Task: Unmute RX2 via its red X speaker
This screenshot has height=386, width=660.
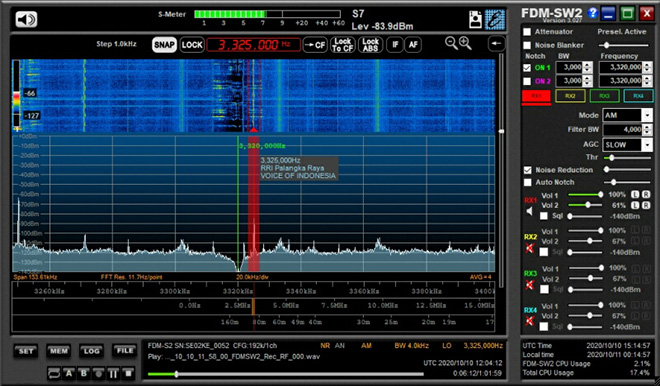Action: pyautogui.click(x=530, y=248)
